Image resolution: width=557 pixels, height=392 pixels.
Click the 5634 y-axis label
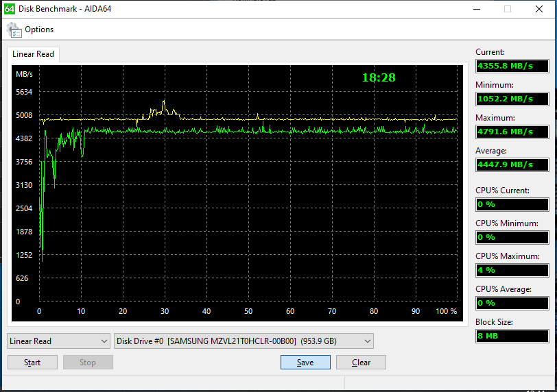(24, 92)
